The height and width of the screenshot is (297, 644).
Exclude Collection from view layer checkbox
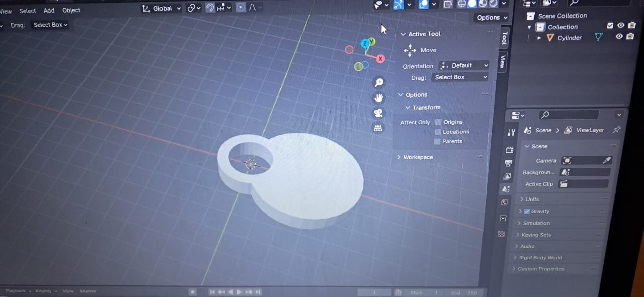[610, 26]
